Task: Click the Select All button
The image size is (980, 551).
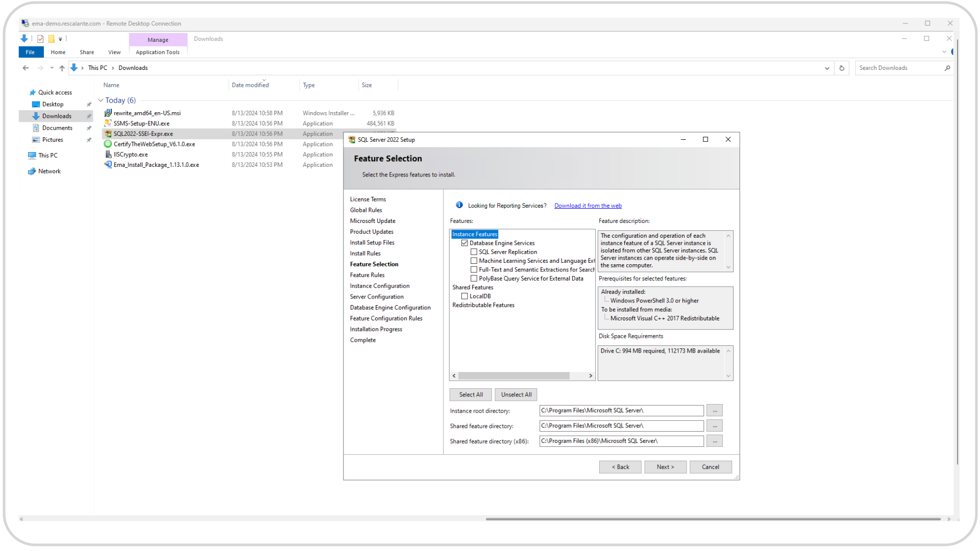Action: pyautogui.click(x=471, y=394)
